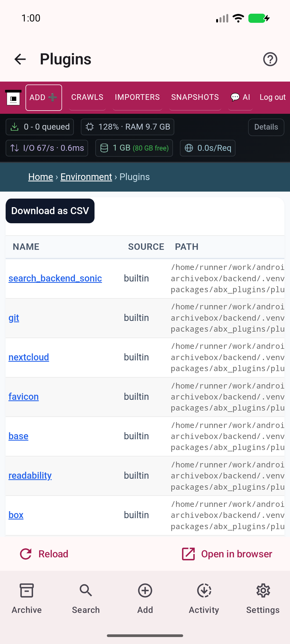Sort by PATH column header

pos(187,247)
